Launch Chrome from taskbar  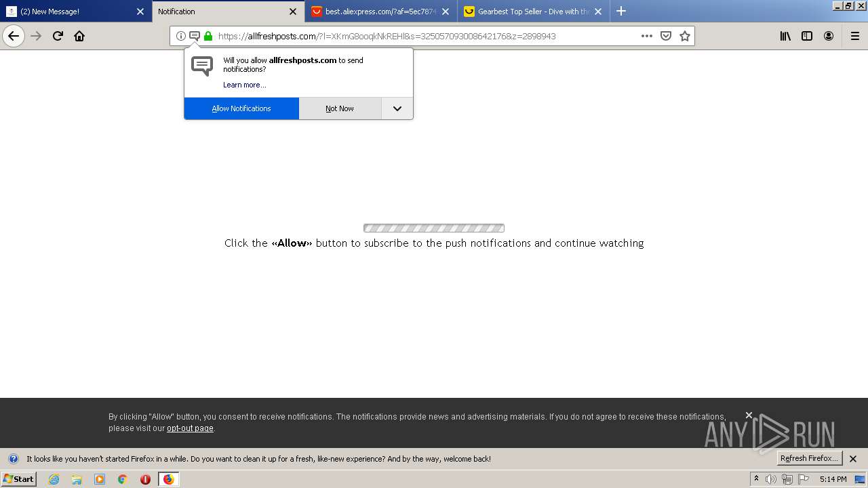[x=123, y=479]
